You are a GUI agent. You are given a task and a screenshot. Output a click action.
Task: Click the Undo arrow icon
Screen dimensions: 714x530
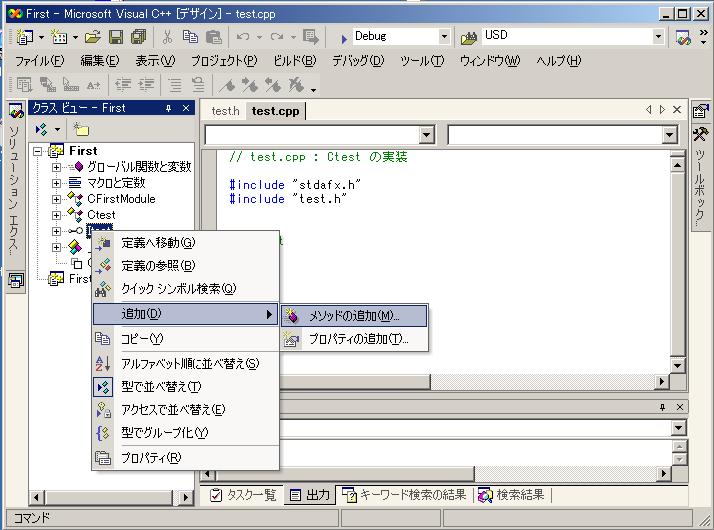[x=243, y=37]
